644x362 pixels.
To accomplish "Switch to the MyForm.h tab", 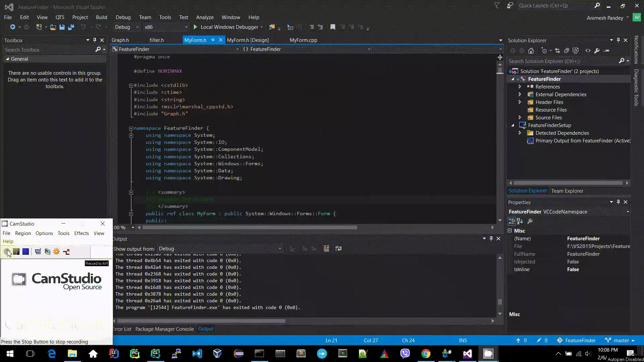I will pyautogui.click(x=195, y=40).
